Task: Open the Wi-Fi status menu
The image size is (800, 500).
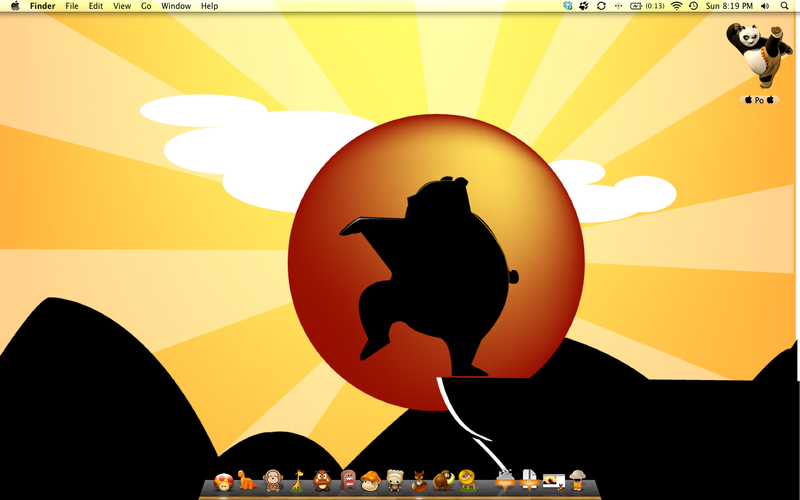Action: coord(677,6)
